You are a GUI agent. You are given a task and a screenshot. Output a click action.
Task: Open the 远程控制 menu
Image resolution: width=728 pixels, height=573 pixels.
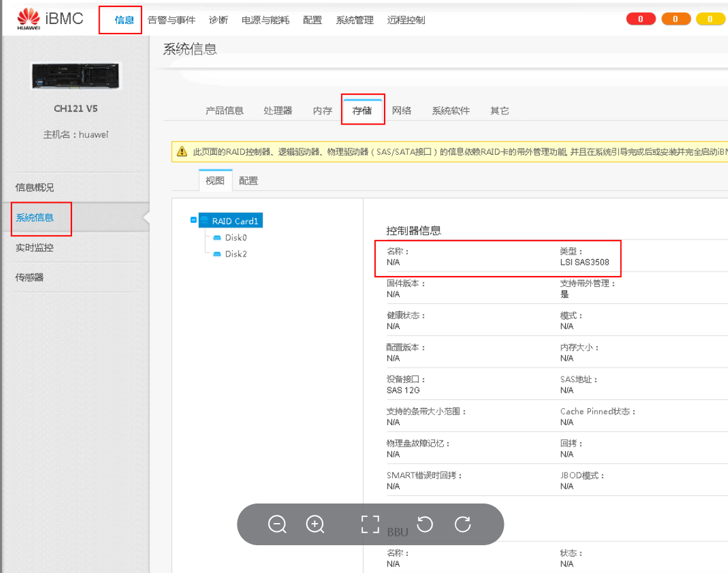point(406,20)
